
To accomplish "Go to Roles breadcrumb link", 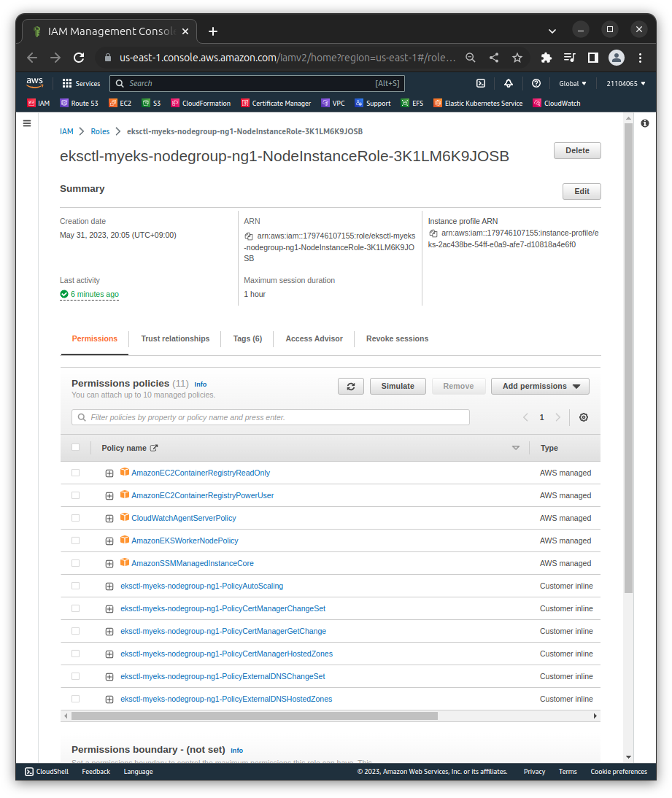I will click(x=100, y=131).
